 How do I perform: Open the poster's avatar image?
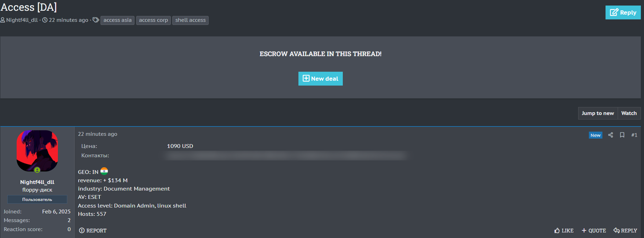[37, 151]
